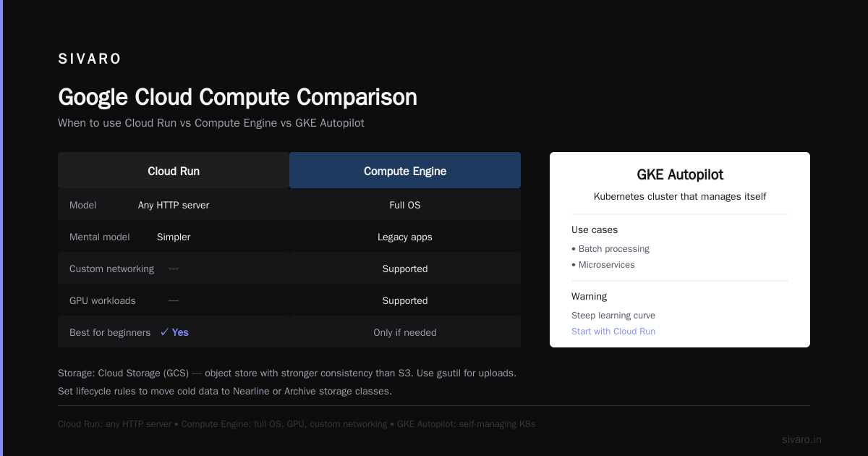Click the Google Cloud Compute Comparison heading
868x456 pixels.
(x=237, y=97)
